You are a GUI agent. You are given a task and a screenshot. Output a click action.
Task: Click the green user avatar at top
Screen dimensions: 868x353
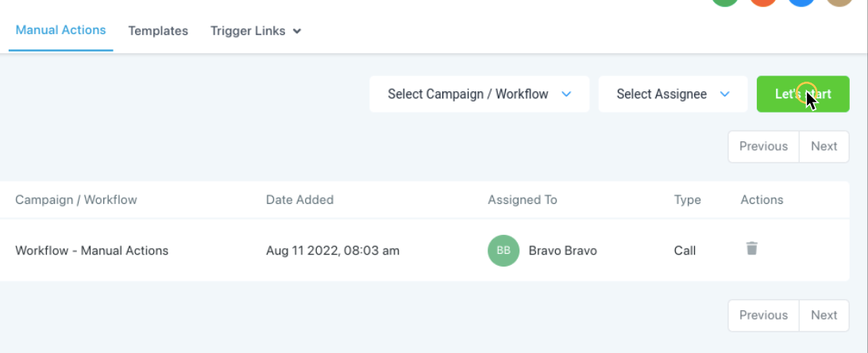(x=725, y=2)
